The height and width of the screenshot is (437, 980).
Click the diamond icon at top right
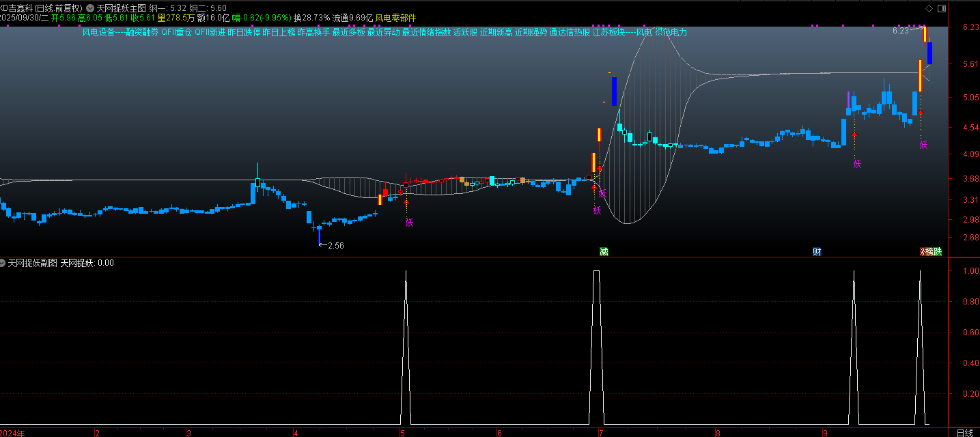[x=928, y=8]
